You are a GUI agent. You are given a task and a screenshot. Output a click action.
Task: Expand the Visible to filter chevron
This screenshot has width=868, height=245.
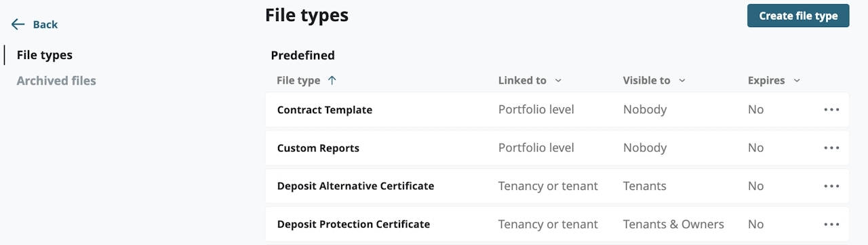pos(682,81)
